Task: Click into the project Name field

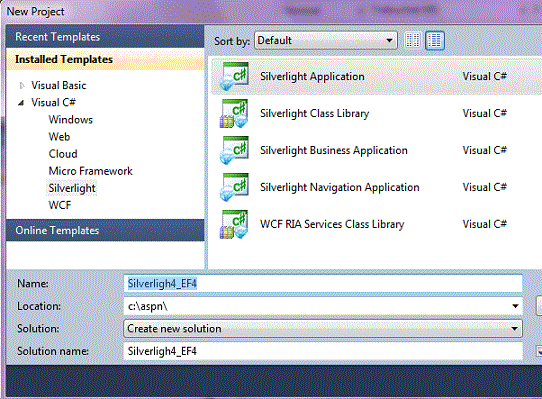Action: tap(323, 284)
